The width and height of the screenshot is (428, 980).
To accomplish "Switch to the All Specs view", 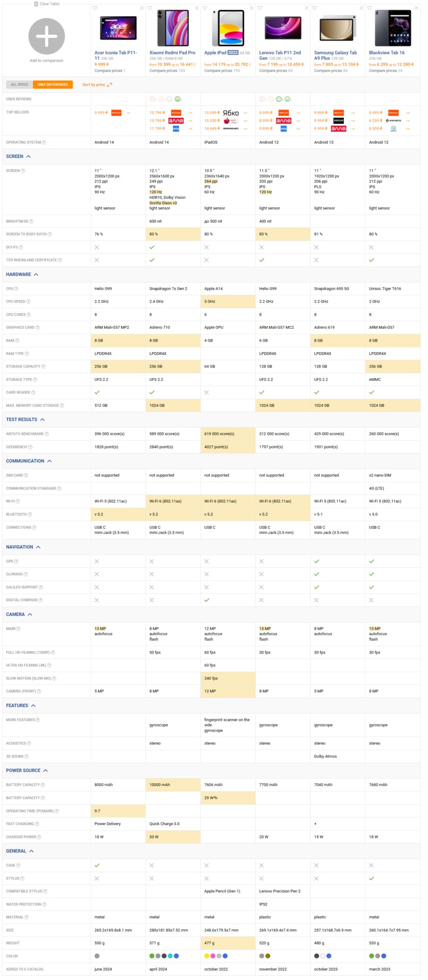I will click(20, 85).
